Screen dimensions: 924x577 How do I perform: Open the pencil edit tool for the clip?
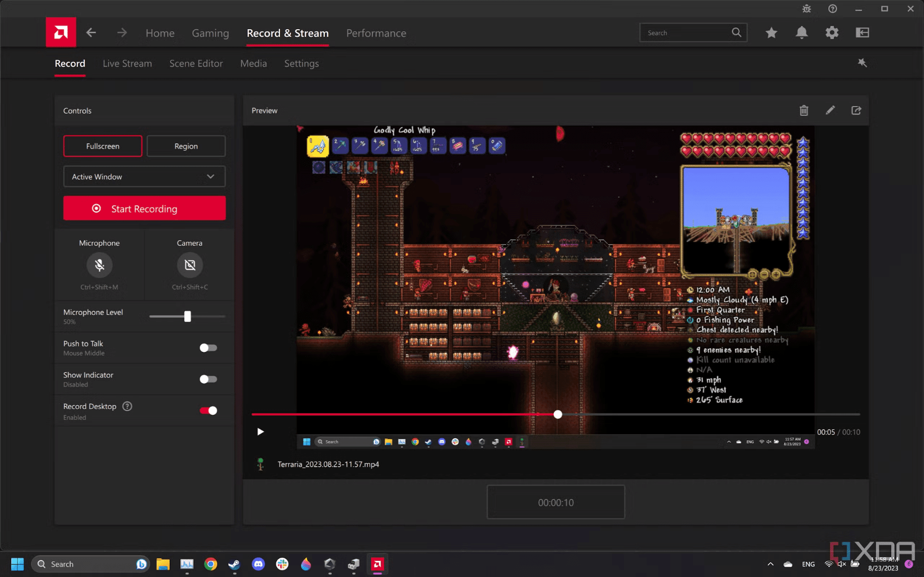(x=830, y=110)
